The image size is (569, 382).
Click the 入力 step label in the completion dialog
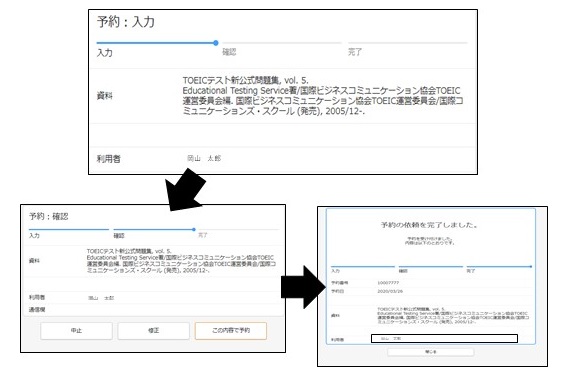(x=335, y=271)
